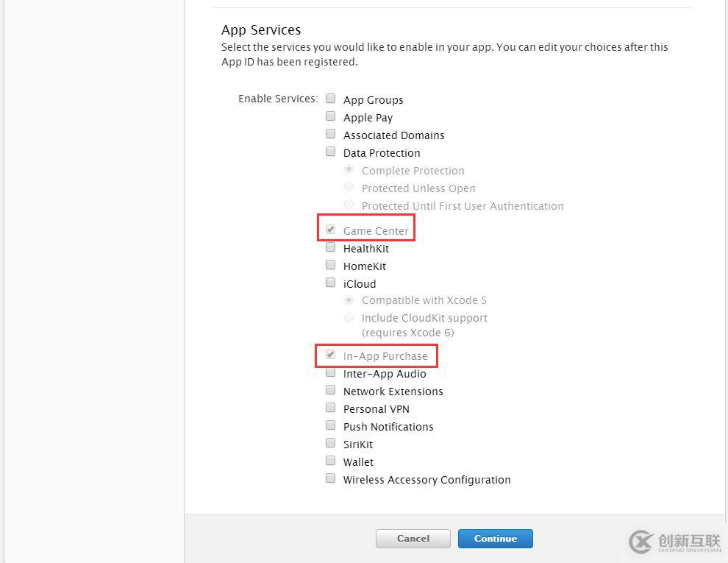The height and width of the screenshot is (563, 728).
Task: Enable the HealthKit checkbox
Action: point(331,247)
